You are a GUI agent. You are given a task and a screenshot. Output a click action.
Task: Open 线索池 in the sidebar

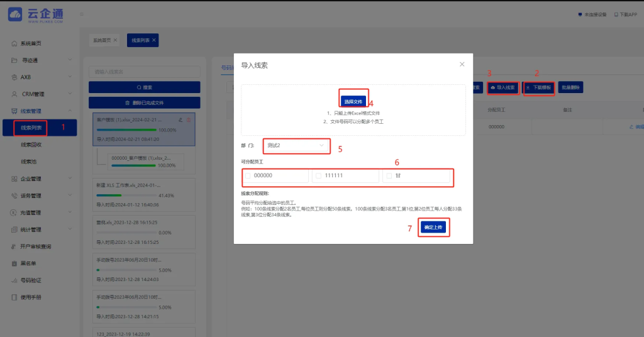point(29,162)
